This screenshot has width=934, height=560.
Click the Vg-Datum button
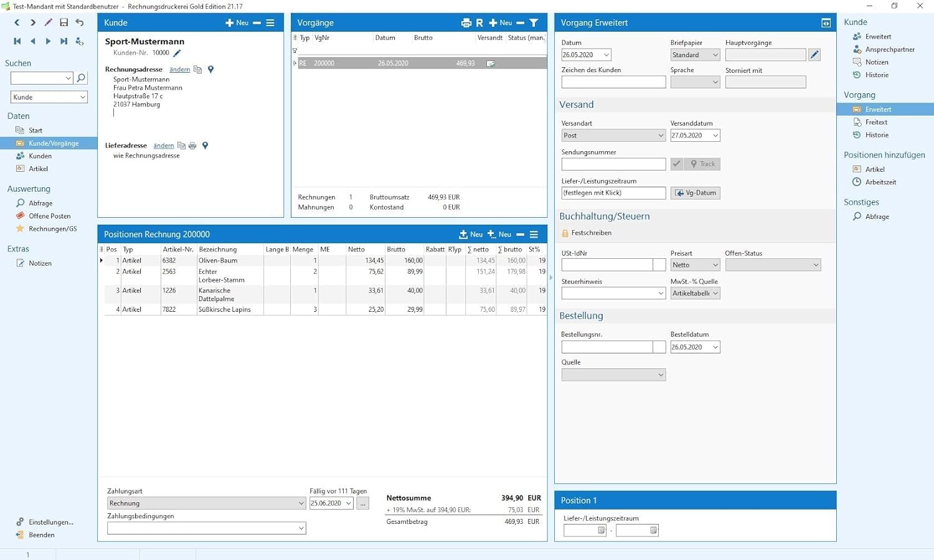pyautogui.click(x=696, y=193)
